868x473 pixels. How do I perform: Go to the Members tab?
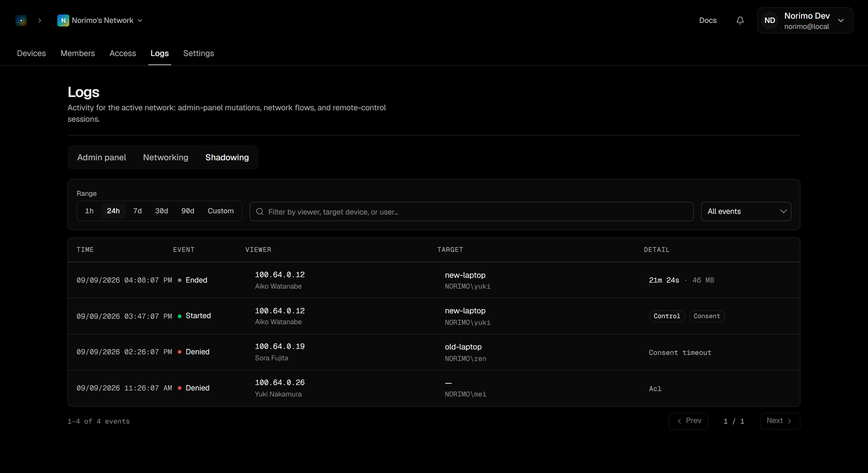[77, 53]
